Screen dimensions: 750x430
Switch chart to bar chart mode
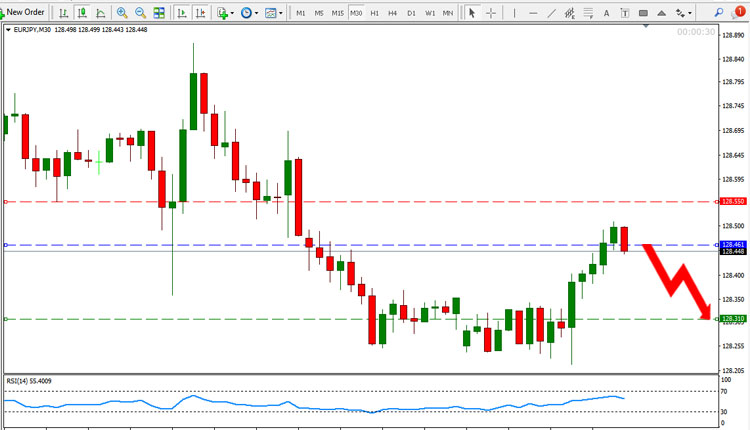click(x=63, y=13)
